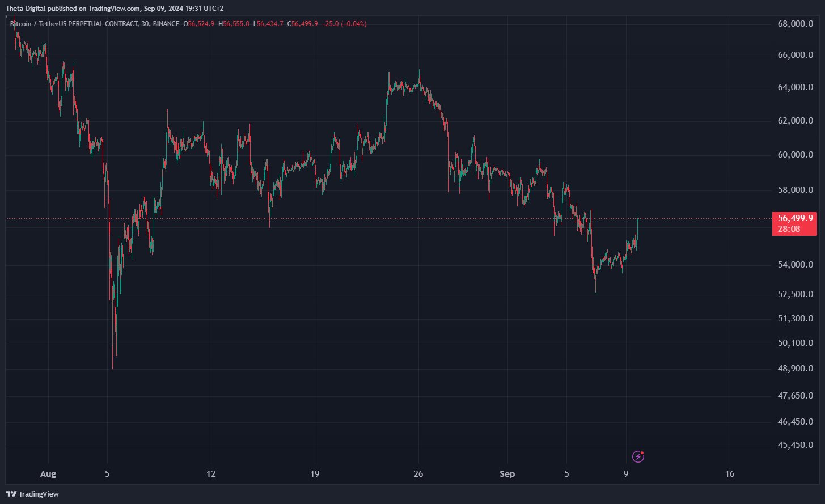Click the 12 date label on time axis
The width and height of the screenshot is (825, 504).
click(211, 474)
